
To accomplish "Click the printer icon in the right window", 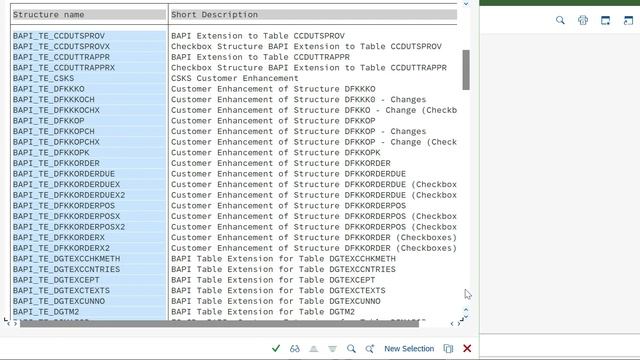I will coord(583,20).
